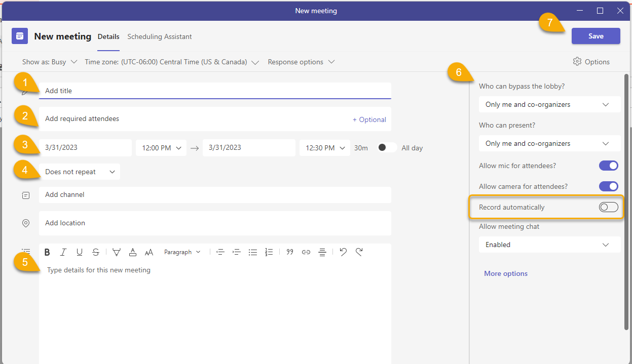Open the Who can present dropdown
This screenshot has width=632, height=364.
point(550,143)
